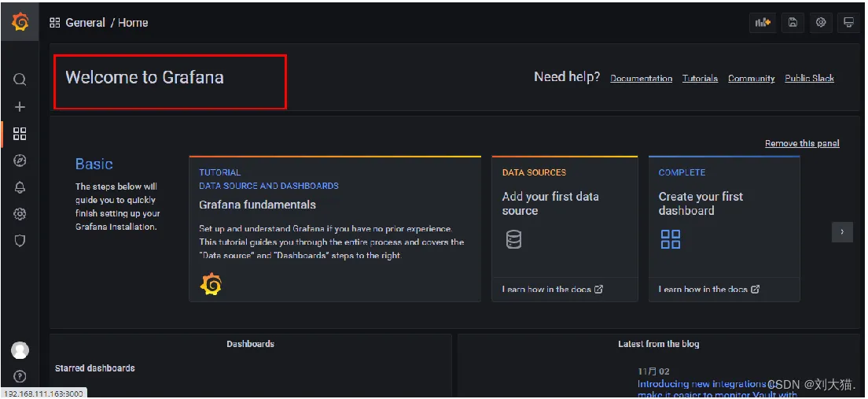Viewport: 868px width, 399px height.
Task: Click the Grafana logo in the tutorial card
Action: pyautogui.click(x=211, y=284)
